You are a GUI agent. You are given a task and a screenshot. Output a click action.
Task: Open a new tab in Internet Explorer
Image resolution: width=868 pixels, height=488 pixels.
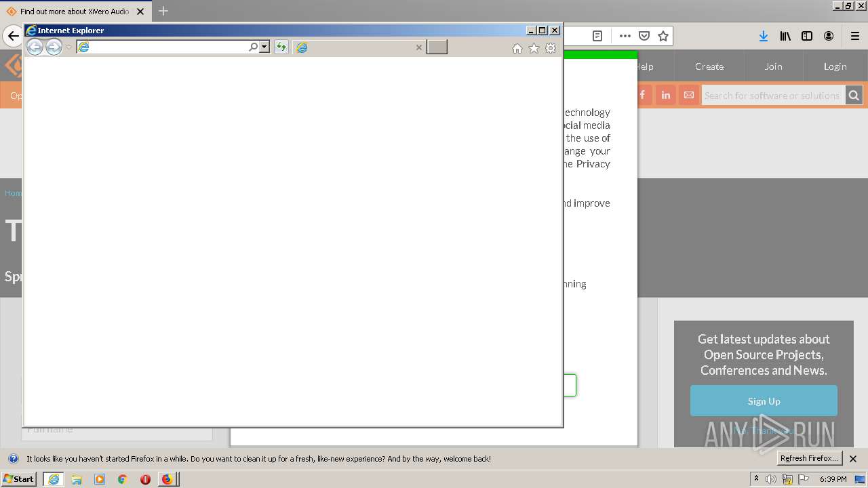click(x=437, y=47)
